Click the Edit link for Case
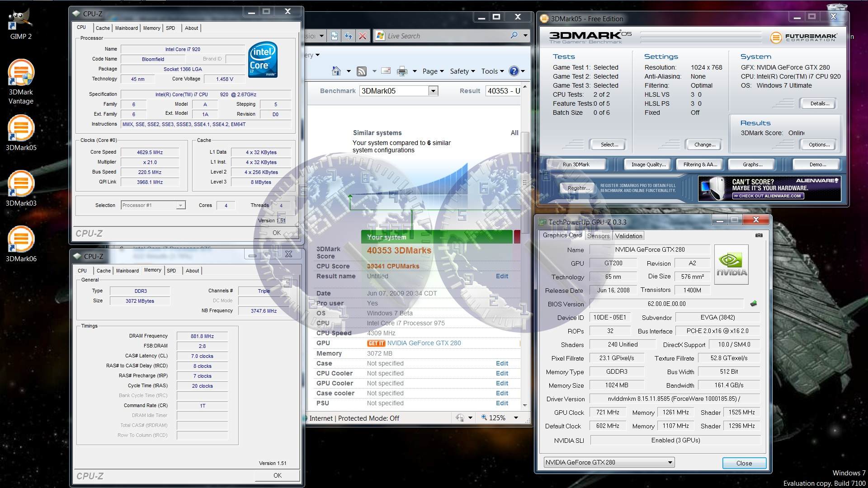868x488 pixels. click(502, 363)
